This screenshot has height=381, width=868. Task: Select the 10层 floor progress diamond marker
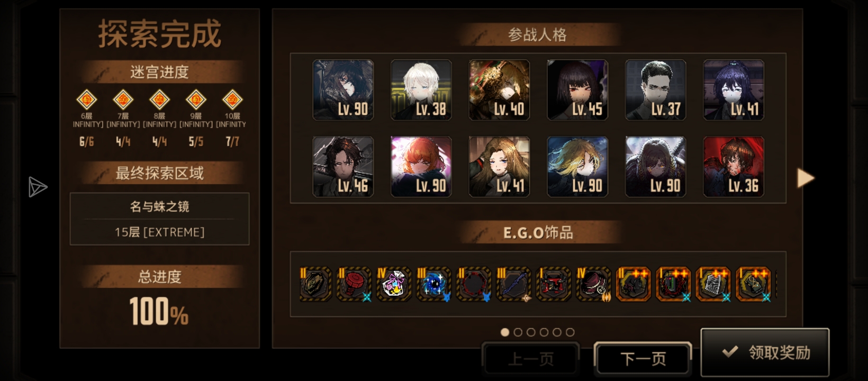[232, 99]
